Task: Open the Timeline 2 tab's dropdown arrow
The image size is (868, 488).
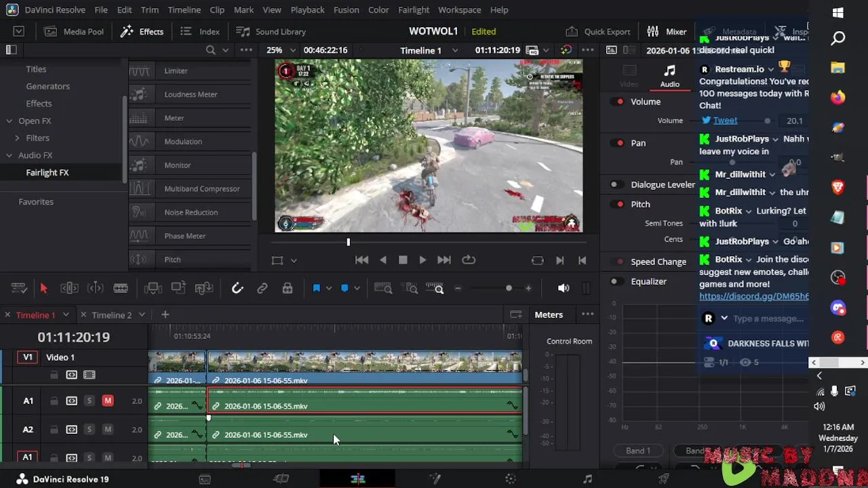Action: pos(142,315)
